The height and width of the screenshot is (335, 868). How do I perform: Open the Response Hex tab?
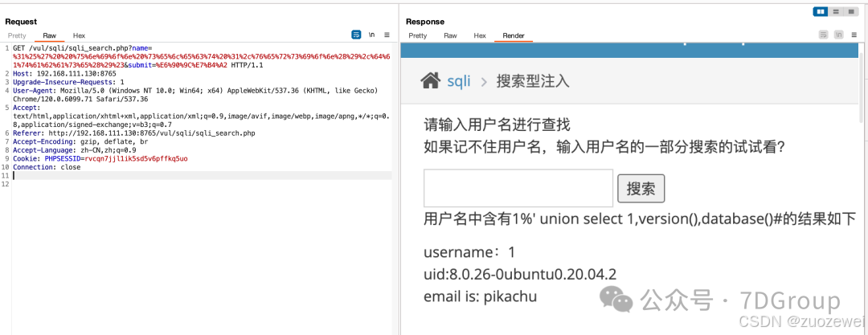coord(480,35)
